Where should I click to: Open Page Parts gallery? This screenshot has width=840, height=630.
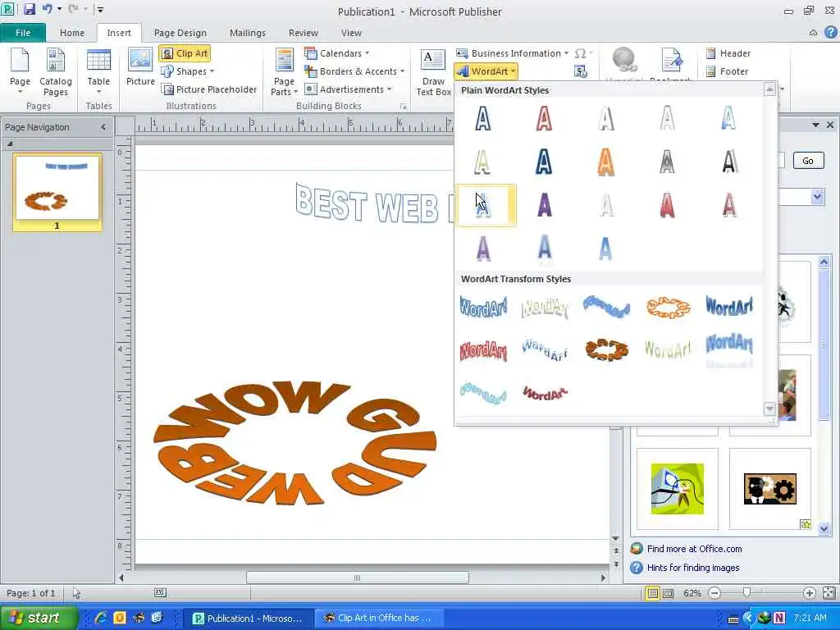[284, 72]
